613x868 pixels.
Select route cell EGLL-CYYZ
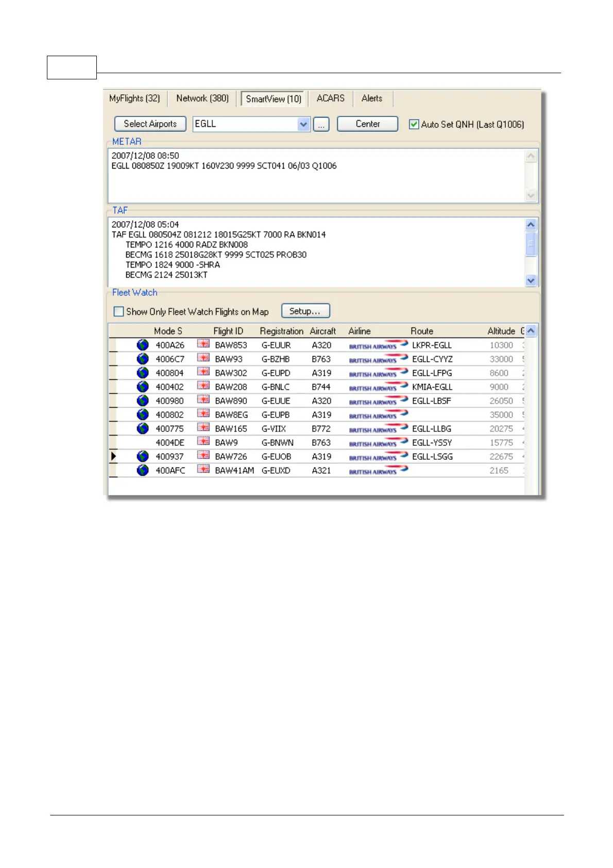[432, 359]
